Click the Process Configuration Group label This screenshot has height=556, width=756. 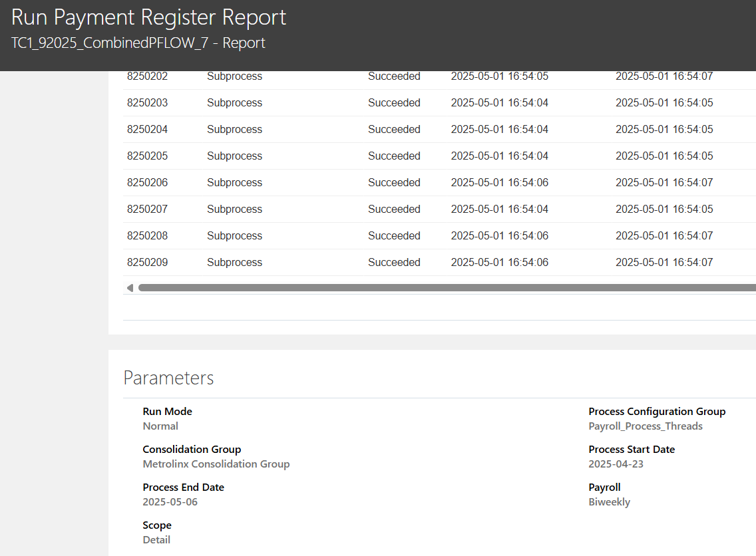pos(657,412)
